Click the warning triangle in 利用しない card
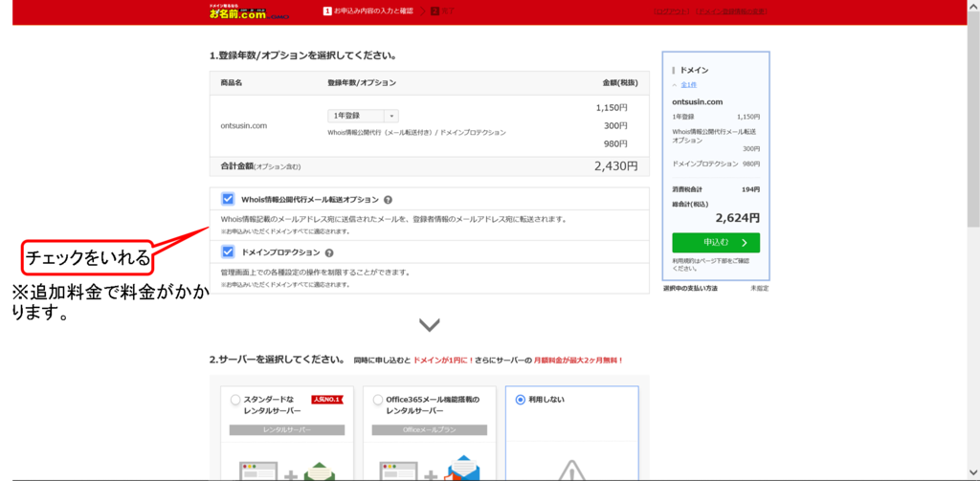980x481 pixels. pos(571,470)
